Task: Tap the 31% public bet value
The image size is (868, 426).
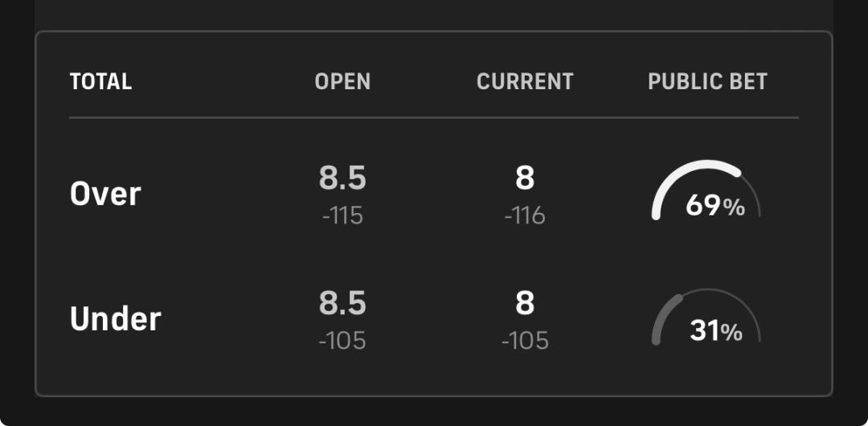Action: [715, 330]
